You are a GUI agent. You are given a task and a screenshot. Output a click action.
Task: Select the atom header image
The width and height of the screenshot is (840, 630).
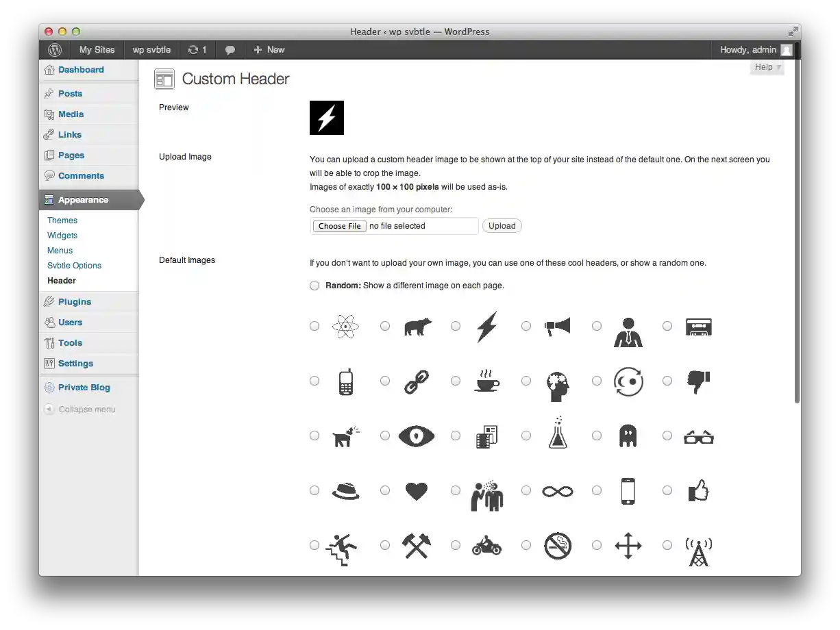click(x=345, y=327)
